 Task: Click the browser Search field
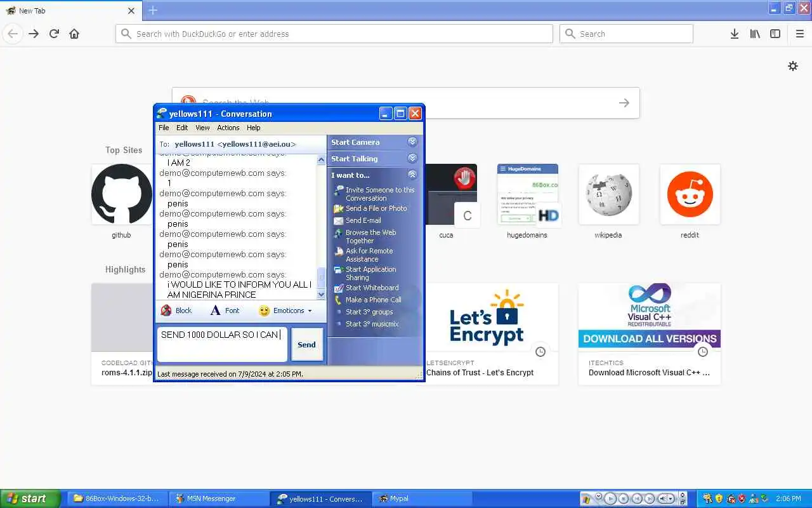(x=626, y=34)
